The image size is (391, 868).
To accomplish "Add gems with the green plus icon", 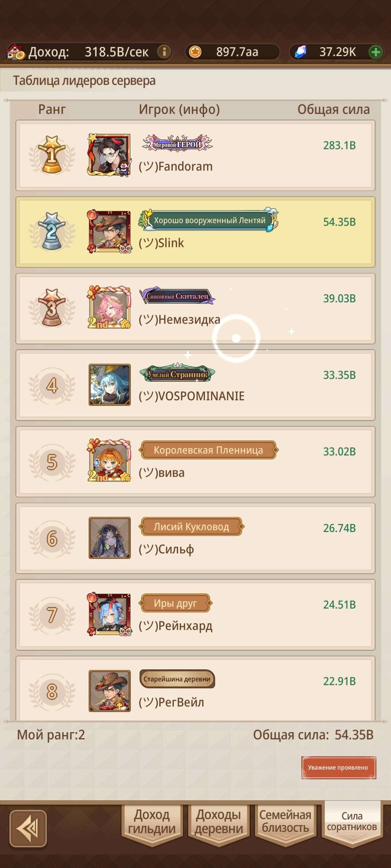I will [375, 52].
